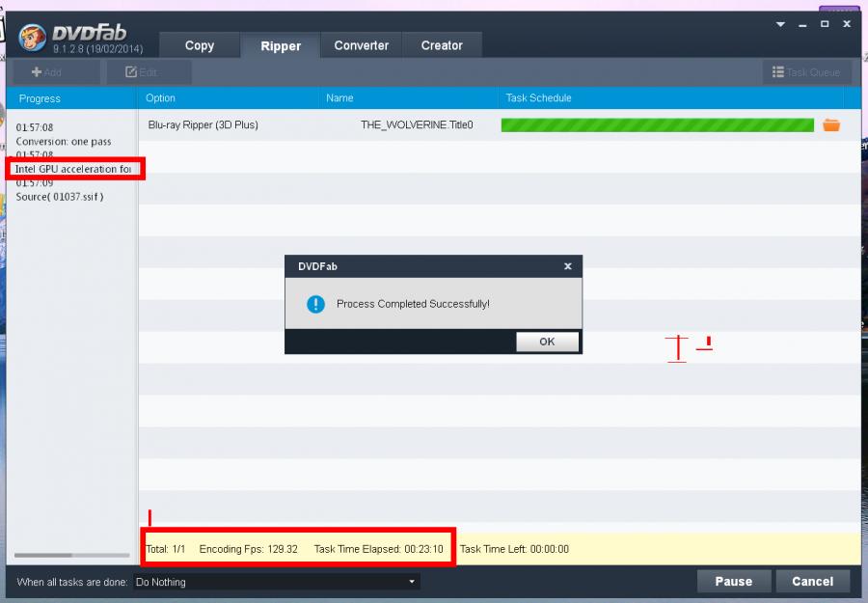Select the THE_WOLVERINE.Title0 task name
Image resolution: width=868 pixels, height=603 pixels.
(417, 125)
